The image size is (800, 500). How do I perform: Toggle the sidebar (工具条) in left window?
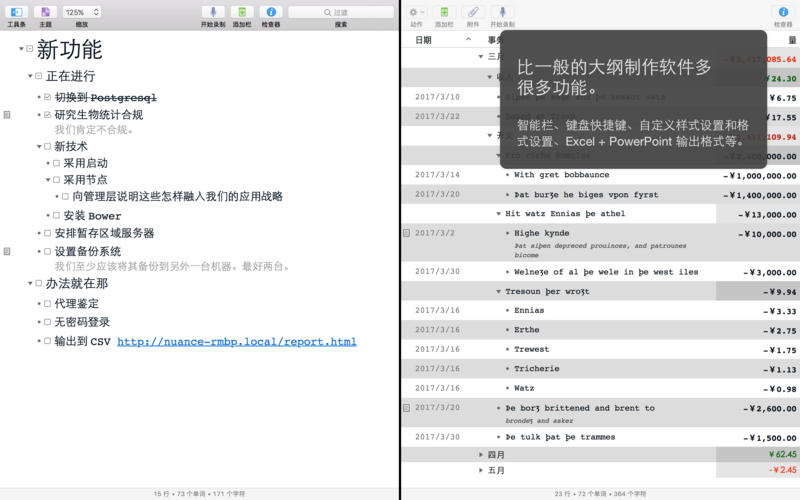point(16,12)
